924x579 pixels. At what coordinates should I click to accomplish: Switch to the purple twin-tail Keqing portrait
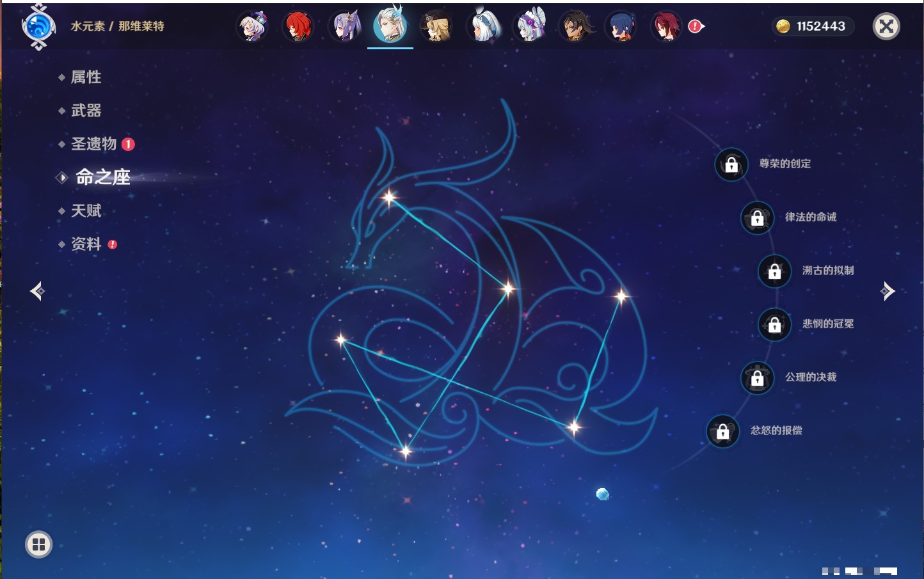[345, 27]
